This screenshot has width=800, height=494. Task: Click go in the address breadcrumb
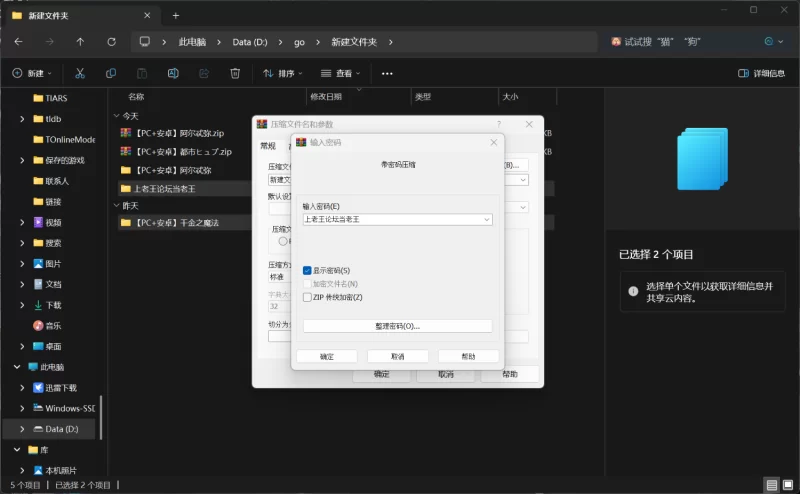pos(299,42)
